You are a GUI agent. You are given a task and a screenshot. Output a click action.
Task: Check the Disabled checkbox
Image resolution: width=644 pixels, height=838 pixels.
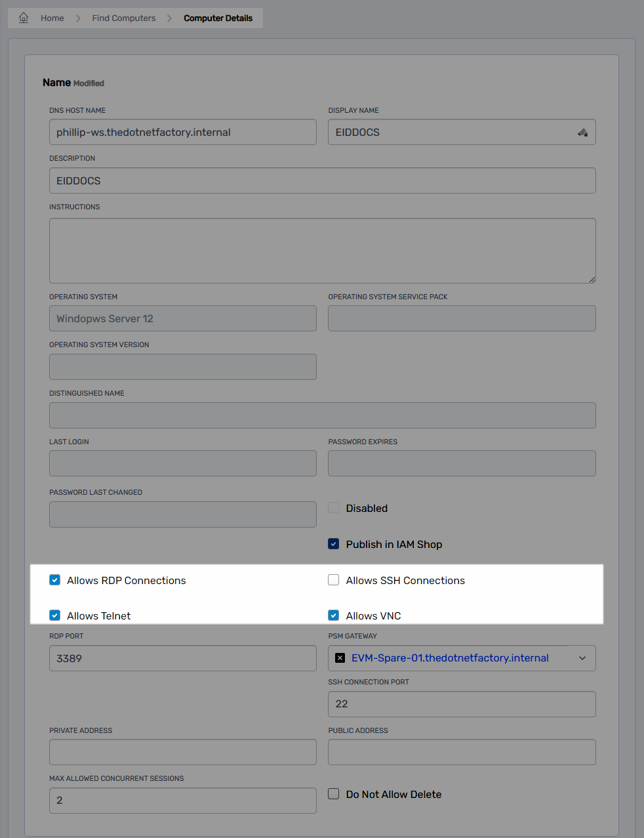(x=333, y=507)
